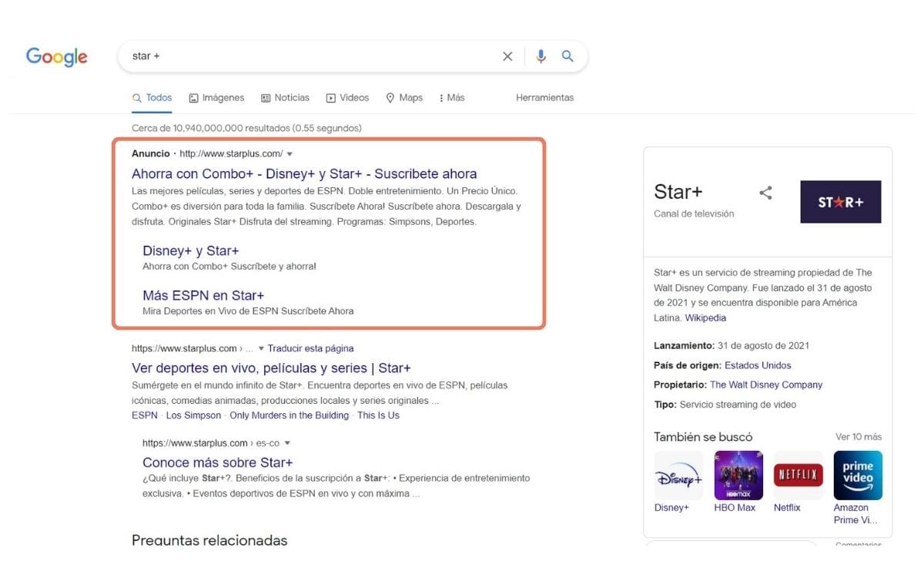This screenshot has height=578, width=924.
Task: Expand the dropdown next to the starplus.com ad URL
Action: (x=290, y=153)
